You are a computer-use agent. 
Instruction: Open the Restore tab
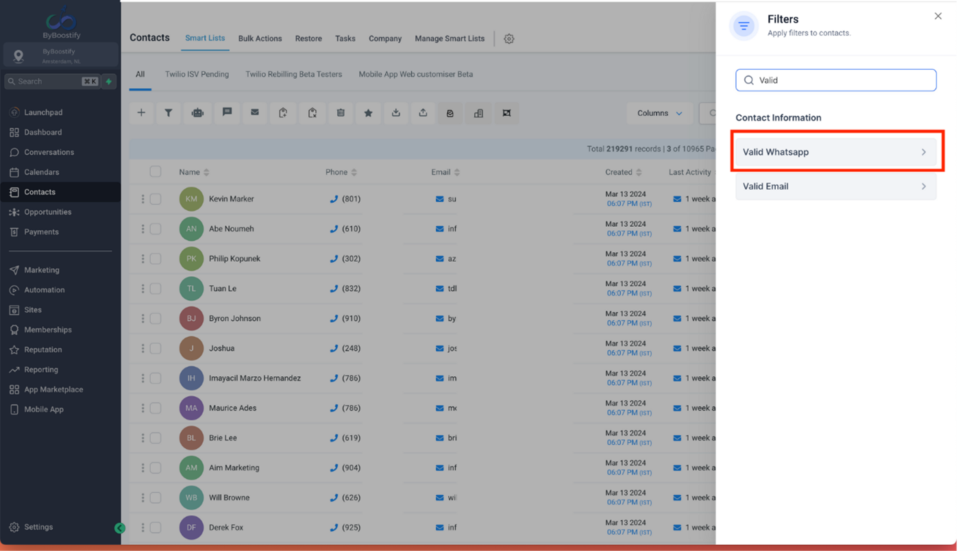tap(308, 39)
